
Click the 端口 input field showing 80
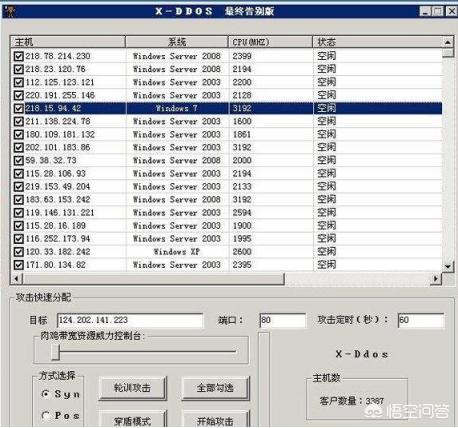click(282, 320)
